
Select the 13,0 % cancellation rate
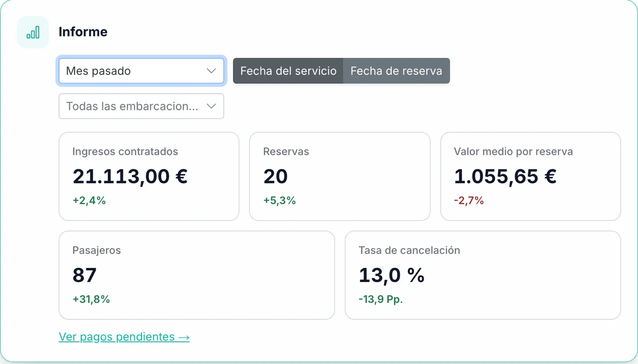pyautogui.click(x=392, y=275)
